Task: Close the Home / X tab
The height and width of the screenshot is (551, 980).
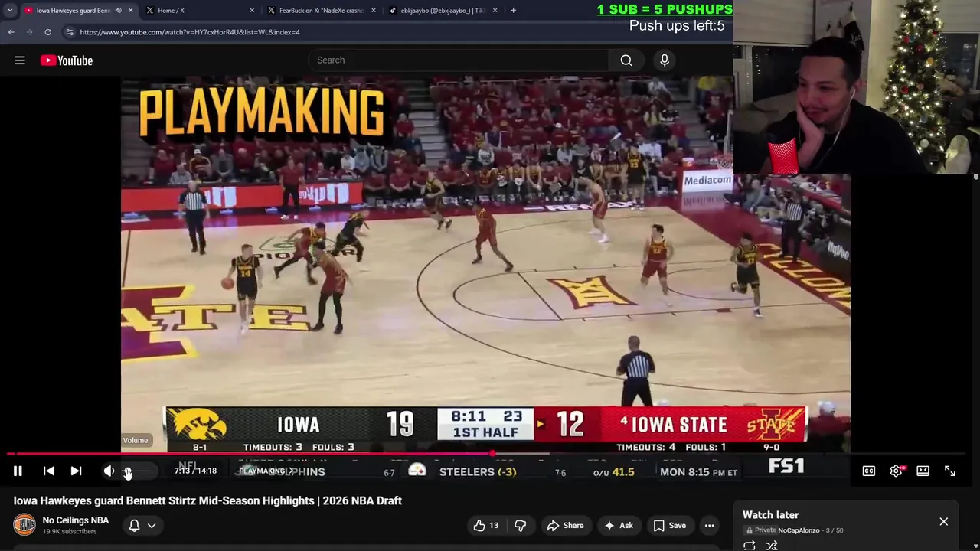Action: [252, 11]
